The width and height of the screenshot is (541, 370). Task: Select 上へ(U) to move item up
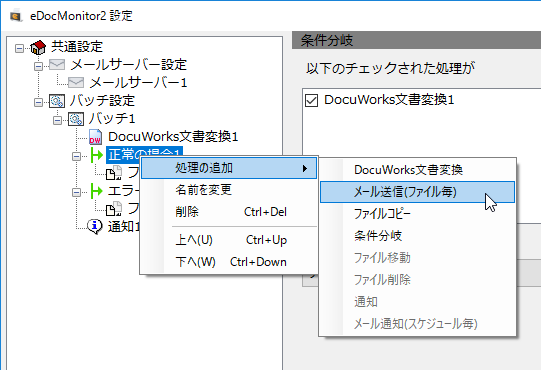point(229,240)
